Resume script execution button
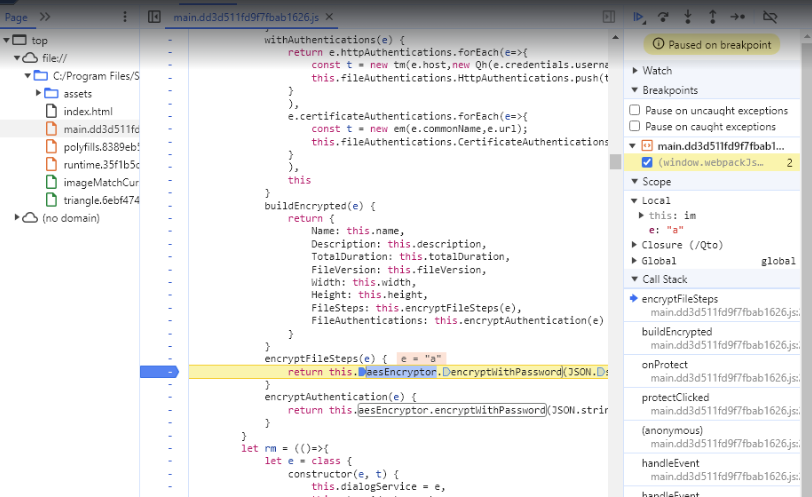This screenshot has height=497, width=812. pos(639,17)
